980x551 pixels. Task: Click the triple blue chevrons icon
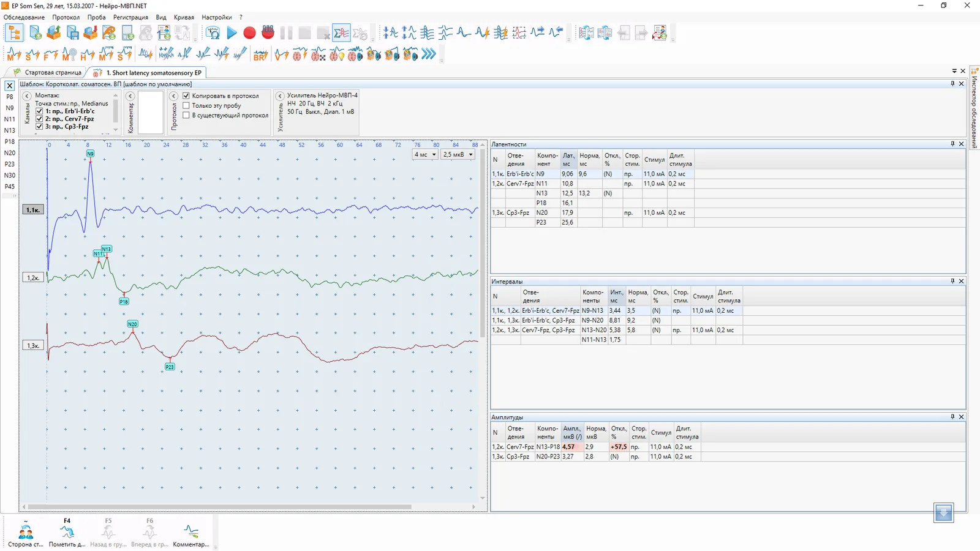click(429, 54)
